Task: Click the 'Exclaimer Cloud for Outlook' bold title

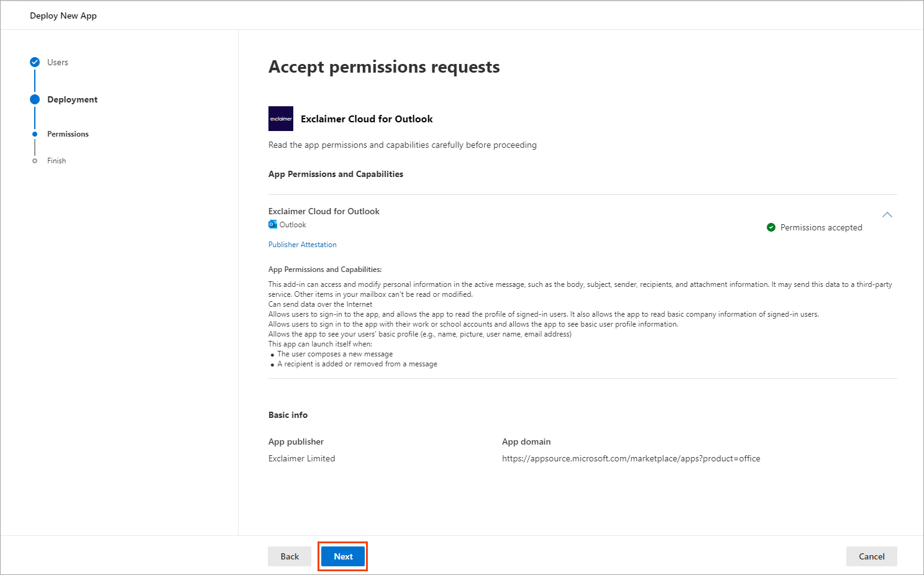Action: tap(367, 119)
